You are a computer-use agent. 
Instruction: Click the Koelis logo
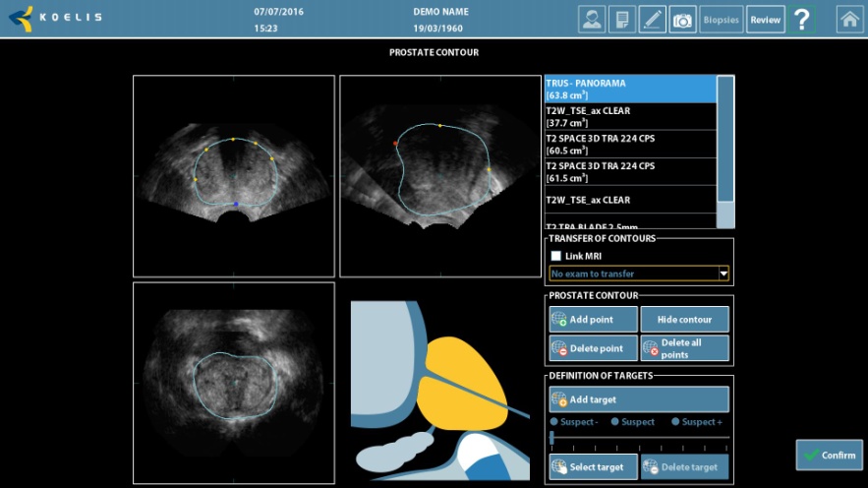coord(55,19)
